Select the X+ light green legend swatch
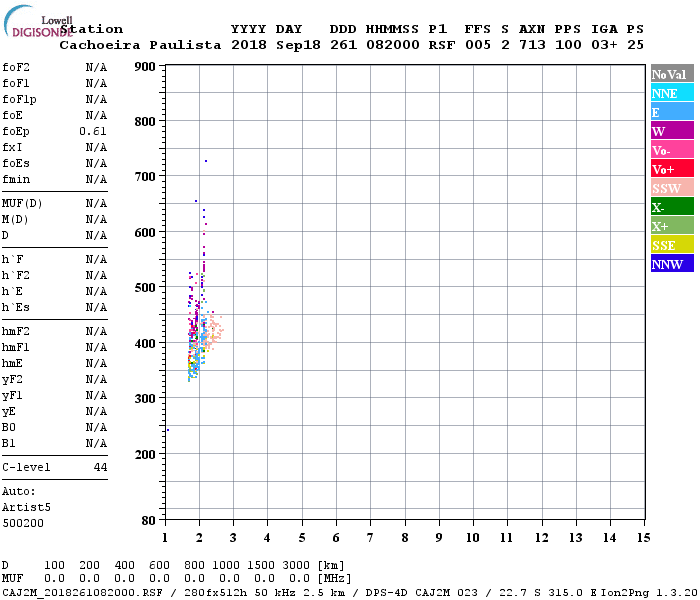The width and height of the screenshot is (700, 600). coord(672,225)
